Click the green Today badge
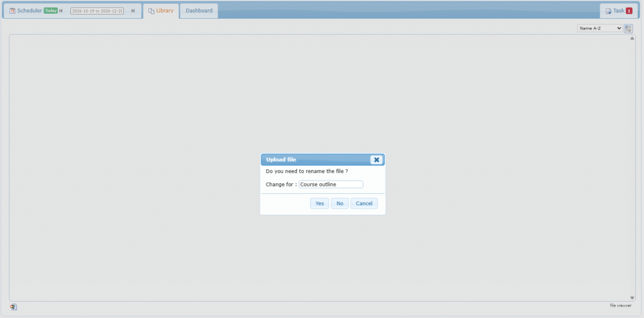The image size is (644, 318). [50, 11]
